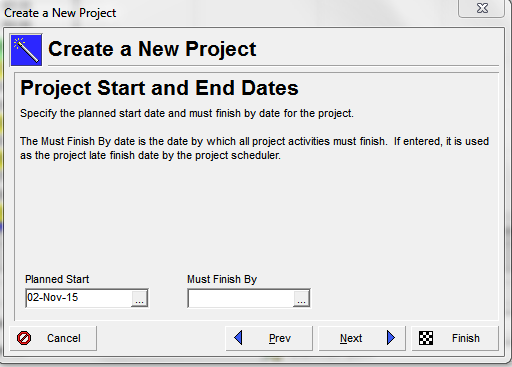Click the Project Start and End Dates heading
The width and height of the screenshot is (512, 367).
click(159, 88)
